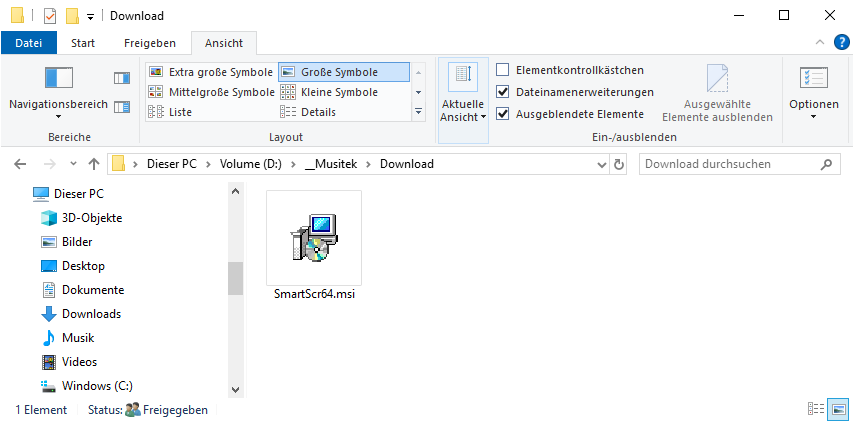
Task: Enable Elementkontrollkästchen checkbox
Action: [x=503, y=70]
